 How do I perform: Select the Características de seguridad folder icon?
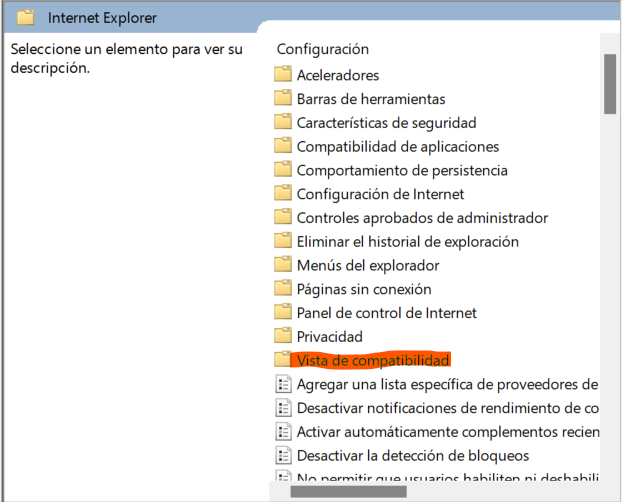[x=282, y=123]
